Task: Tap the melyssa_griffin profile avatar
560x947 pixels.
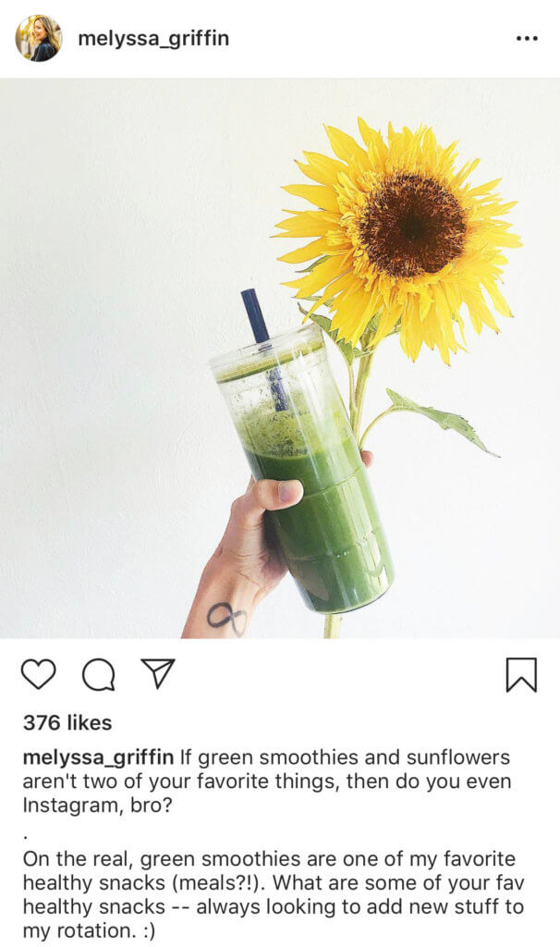Action: (x=39, y=39)
